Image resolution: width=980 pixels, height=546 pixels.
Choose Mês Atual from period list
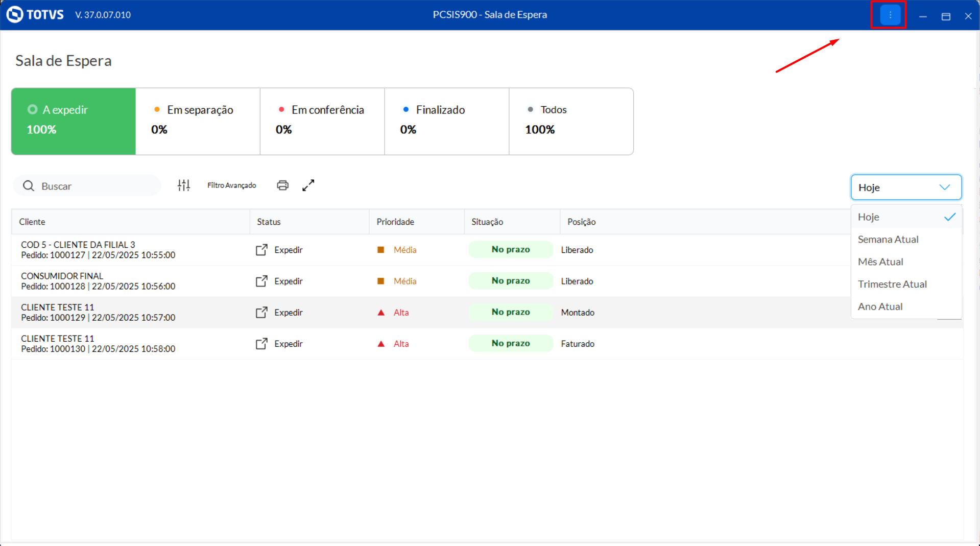[880, 262]
